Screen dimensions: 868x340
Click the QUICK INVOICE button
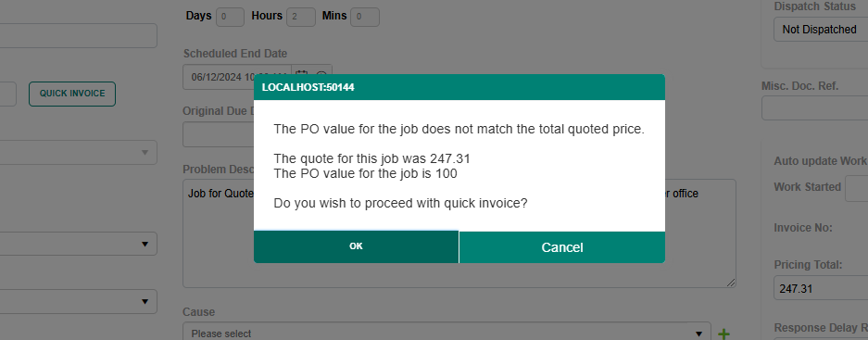[x=72, y=94]
